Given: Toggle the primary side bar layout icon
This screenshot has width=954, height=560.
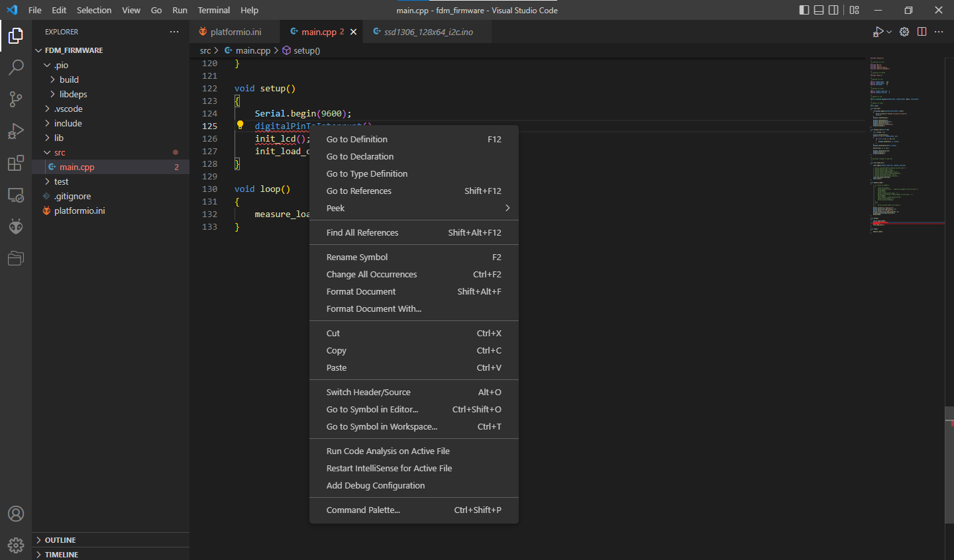Looking at the screenshot, I should (x=804, y=10).
